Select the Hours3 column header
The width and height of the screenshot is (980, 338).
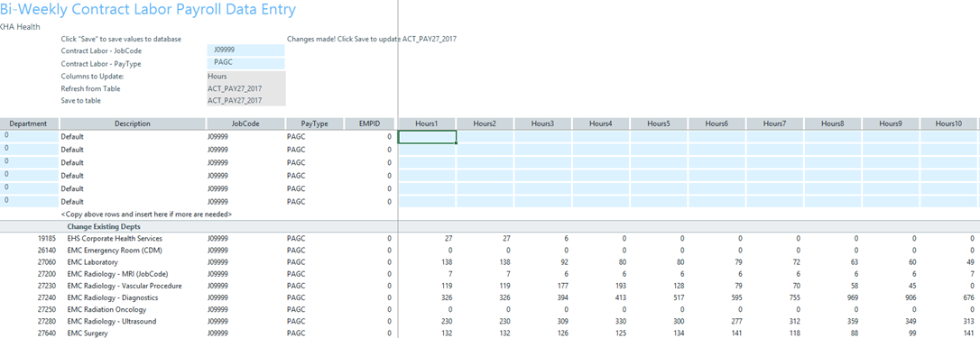click(x=543, y=123)
